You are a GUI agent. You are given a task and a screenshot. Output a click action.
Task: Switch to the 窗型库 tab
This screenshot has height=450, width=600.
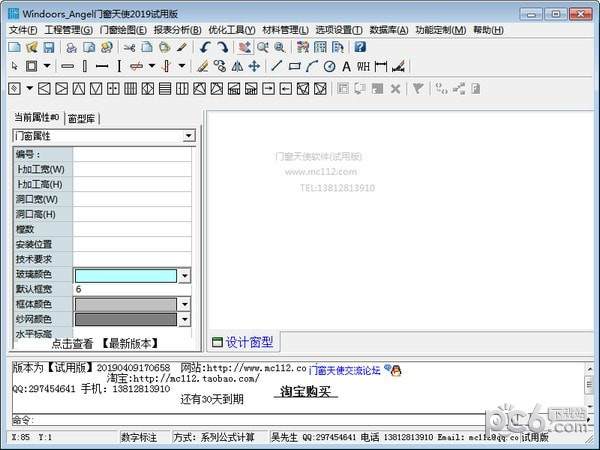click(82, 118)
